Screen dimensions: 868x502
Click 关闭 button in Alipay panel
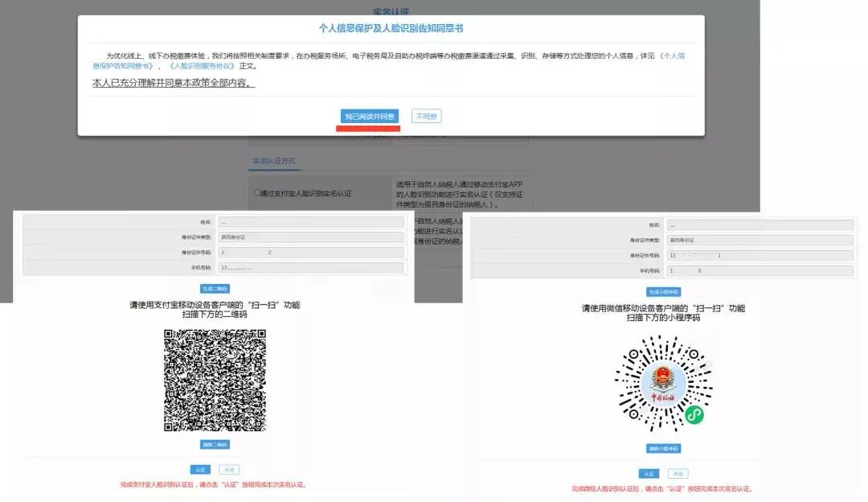point(229,470)
